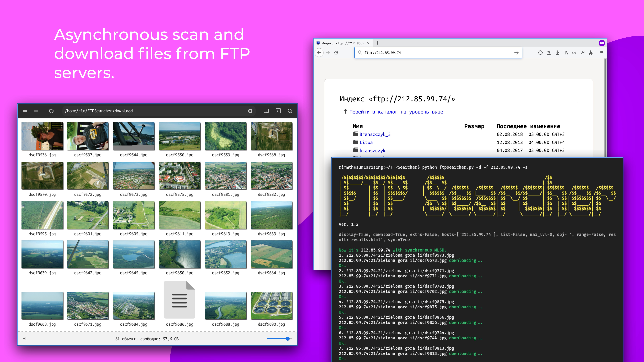Click the downloads arrow icon in browser
The width and height of the screenshot is (644, 362).
pos(557,53)
